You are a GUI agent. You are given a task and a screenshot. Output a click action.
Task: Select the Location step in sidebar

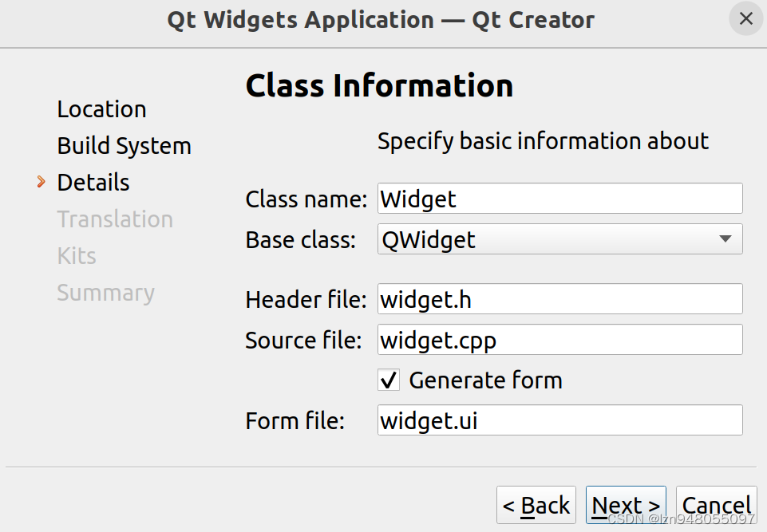click(101, 109)
